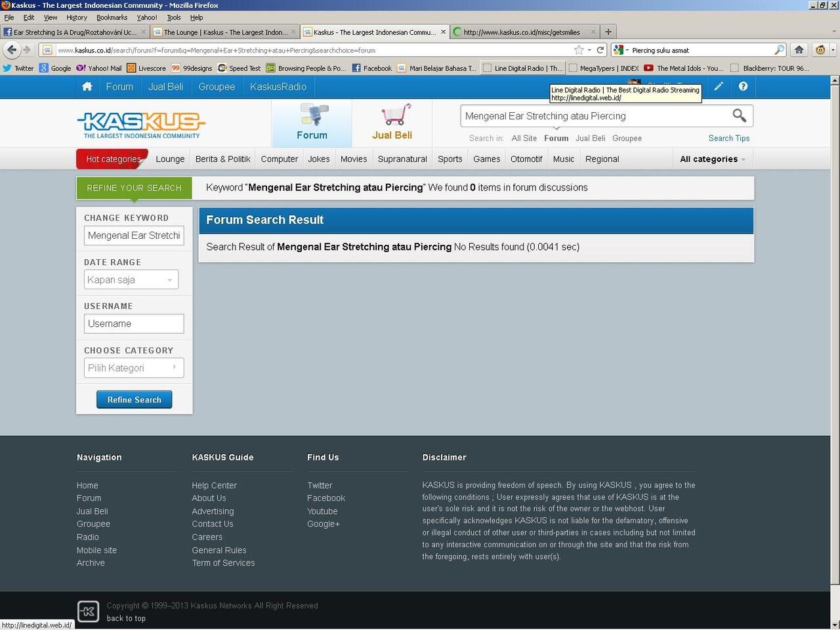Screen dimensions: 840x630
Task: Open Help Center footer link
Action: click(x=214, y=486)
